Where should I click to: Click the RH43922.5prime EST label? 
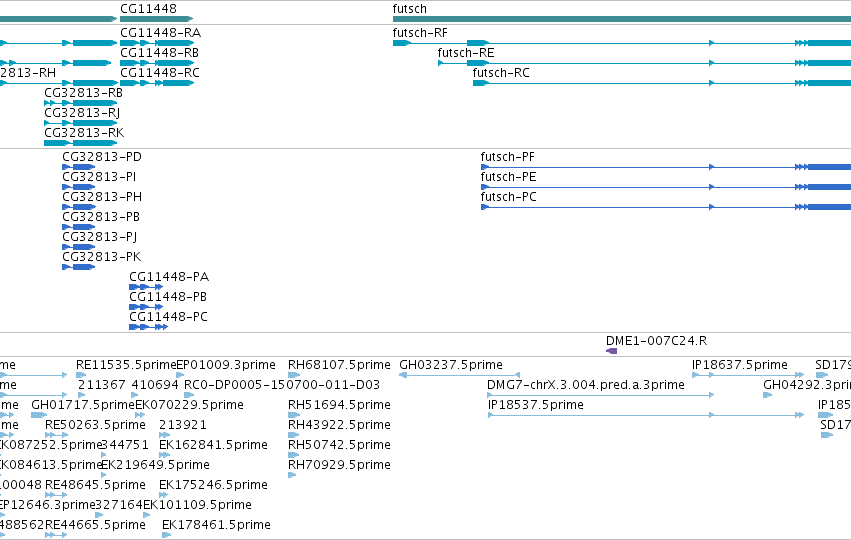click(339, 425)
